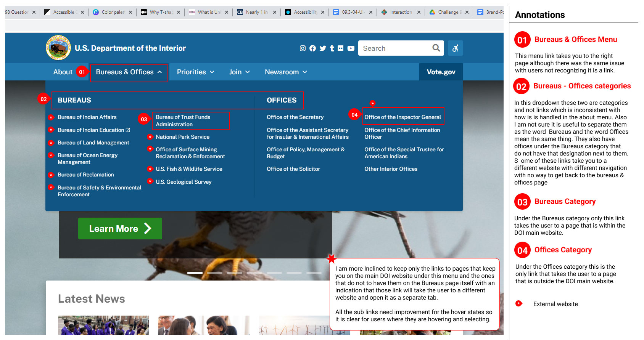
Task: Close the 'What is Un' browser tab
Action: [227, 12]
